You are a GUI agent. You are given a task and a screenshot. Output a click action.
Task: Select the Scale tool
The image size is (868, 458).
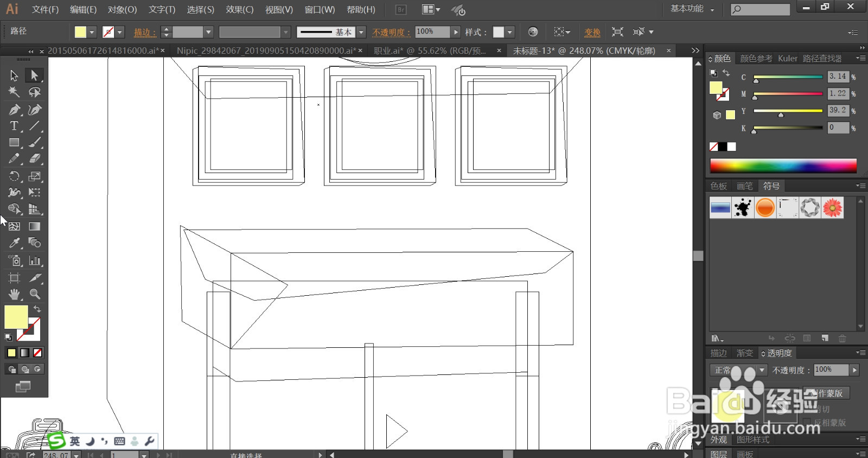pyautogui.click(x=34, y=176)
